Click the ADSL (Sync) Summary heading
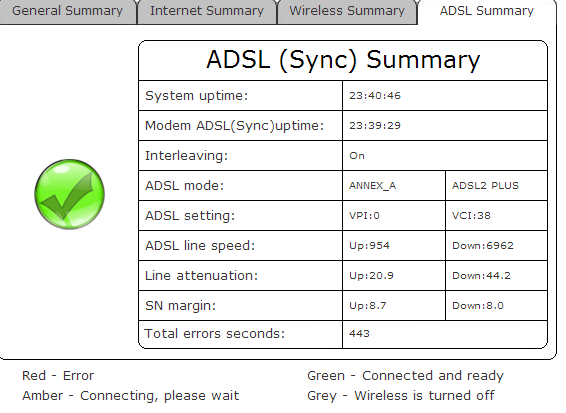Viewport: 566px width, 413px height. [x=343, y=60]
